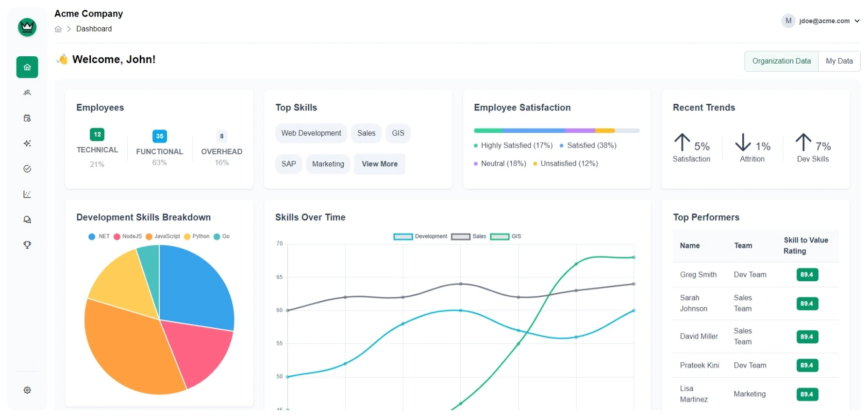Open the people/team sidebar icon

pos(27,93)
